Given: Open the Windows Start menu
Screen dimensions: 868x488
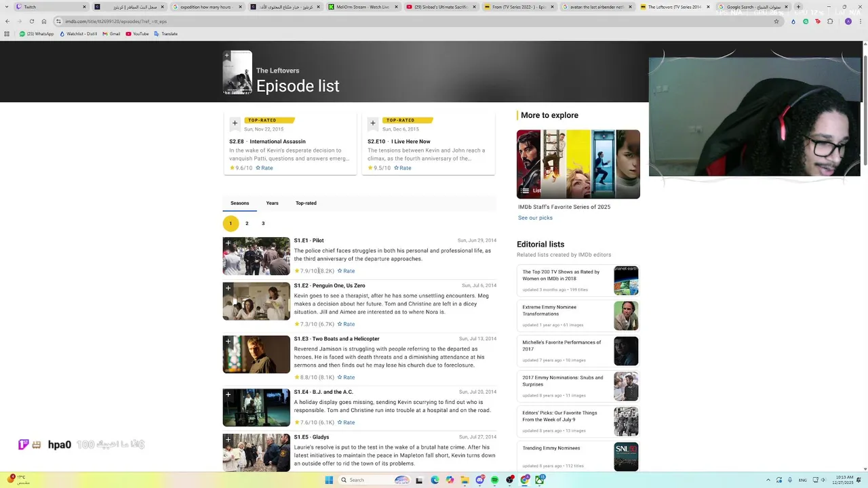Looking at the screenshot, I should pos(329,480).
